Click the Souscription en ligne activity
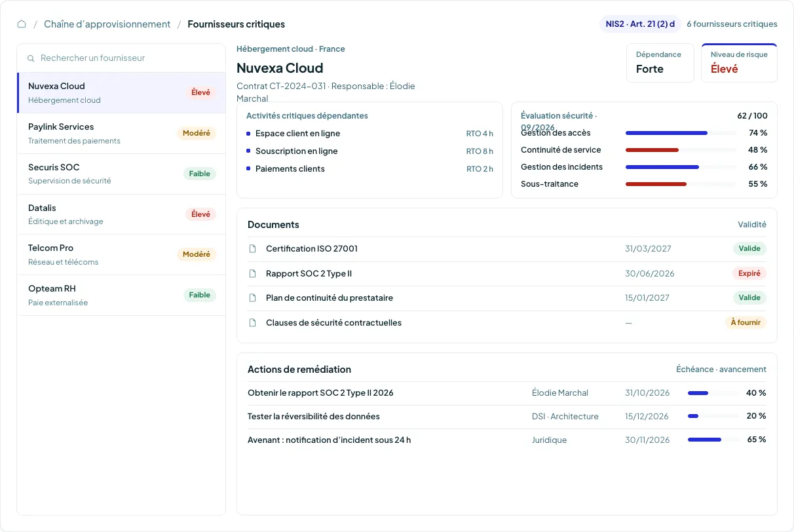 (x=297, y=151)
